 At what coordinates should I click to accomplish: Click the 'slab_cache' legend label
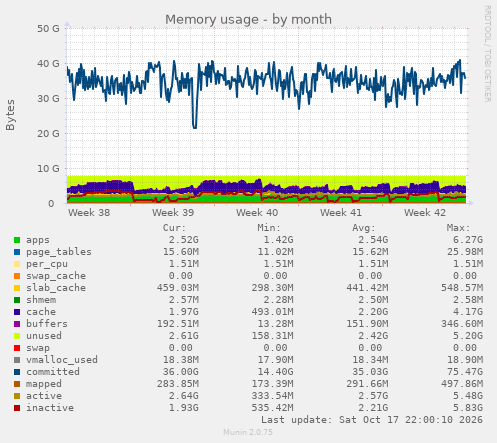pyautogui.click(x=56, y=288)
